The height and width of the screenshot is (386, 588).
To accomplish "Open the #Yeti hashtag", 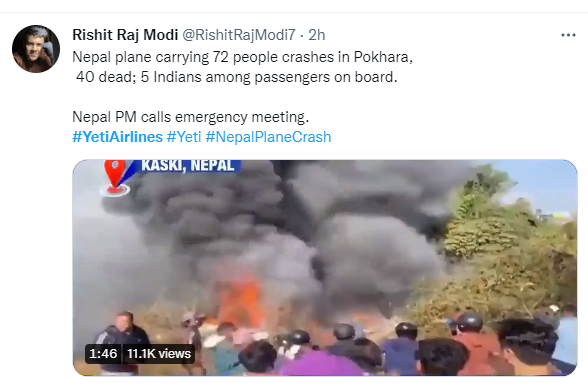I will (184, 137).
